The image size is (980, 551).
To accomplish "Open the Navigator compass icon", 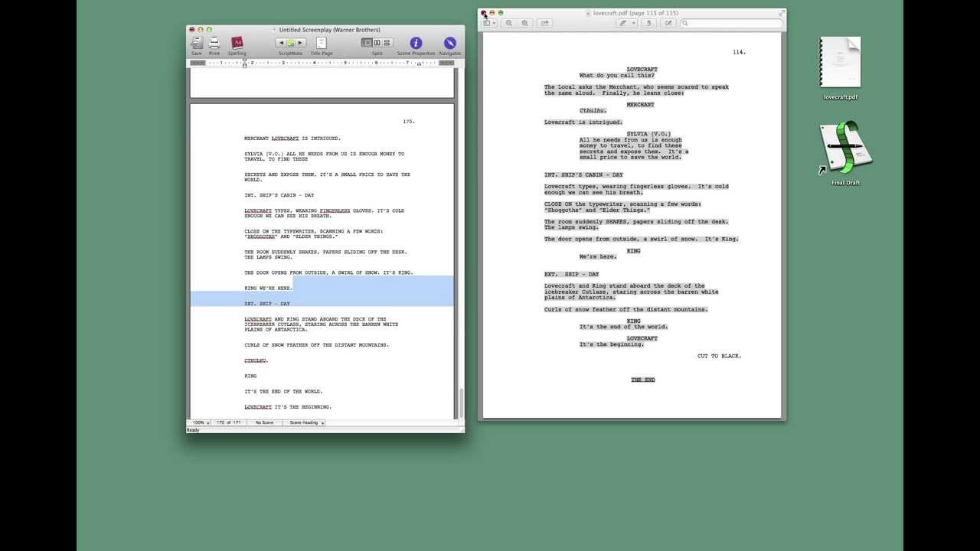I will point(450,43).
